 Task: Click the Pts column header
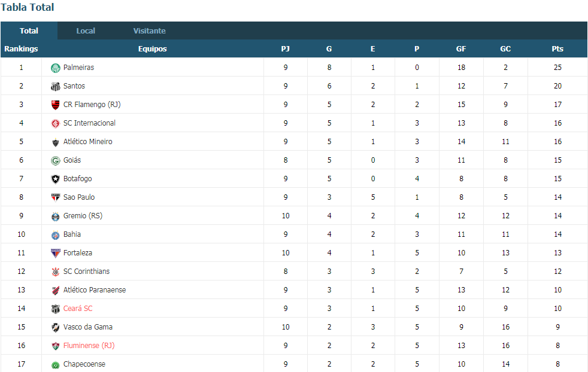pyautogui.click(x=557, y=48)
